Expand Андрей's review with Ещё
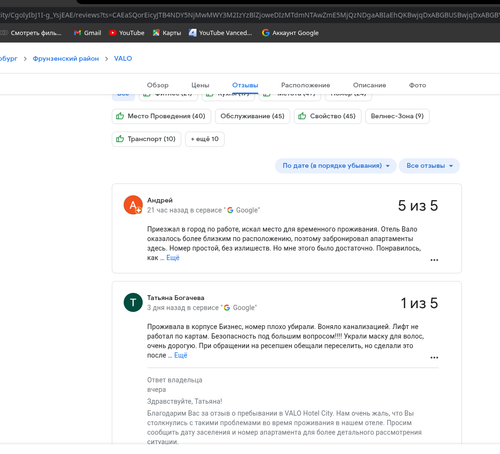Screen dimensions: 500x454 point(173,258)
